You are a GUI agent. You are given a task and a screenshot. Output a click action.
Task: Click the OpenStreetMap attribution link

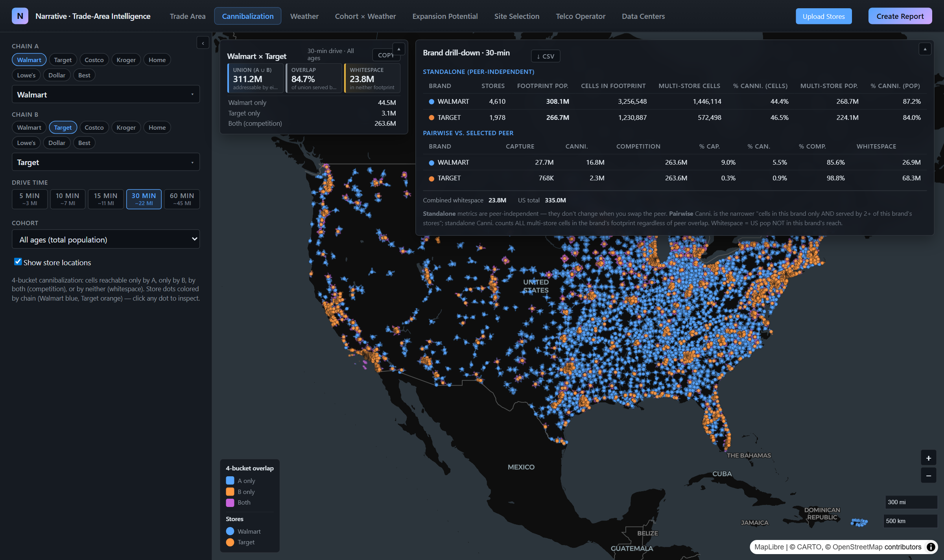coord(857,547)
